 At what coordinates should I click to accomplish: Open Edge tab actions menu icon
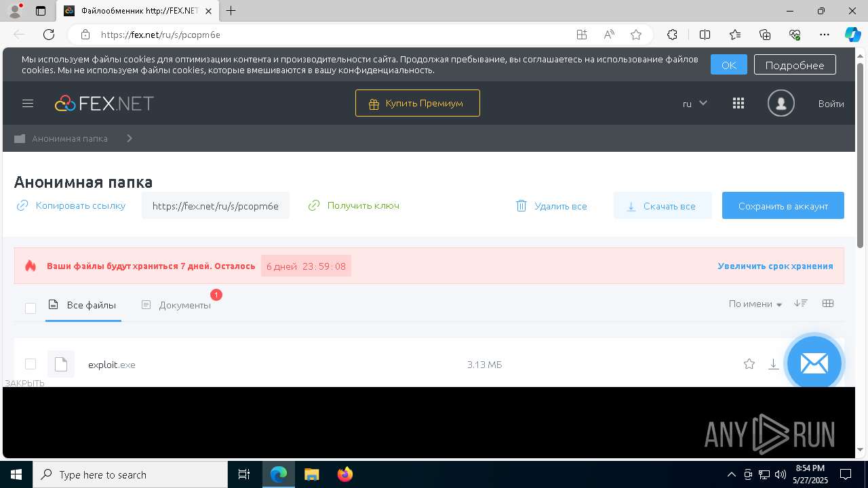click(41, 11)
